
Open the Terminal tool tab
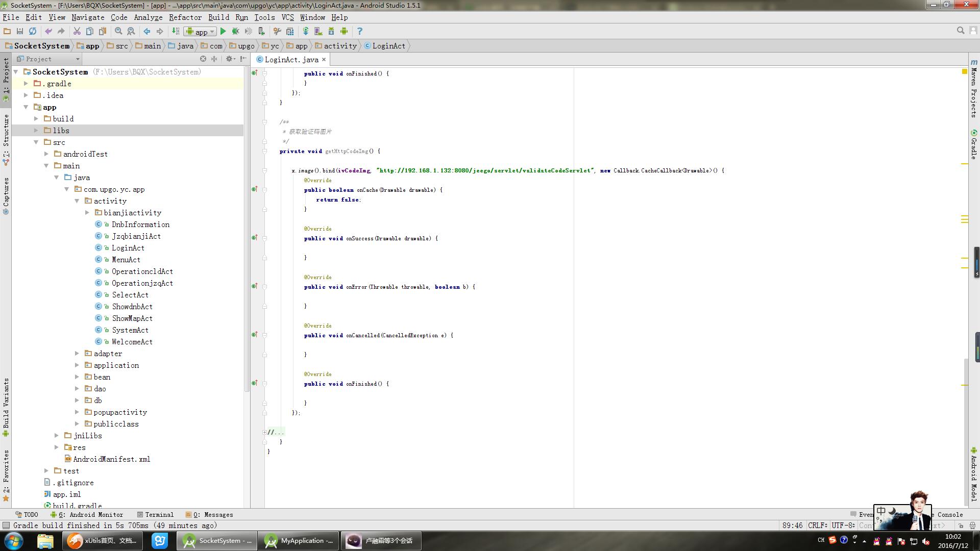pos(155,515)
